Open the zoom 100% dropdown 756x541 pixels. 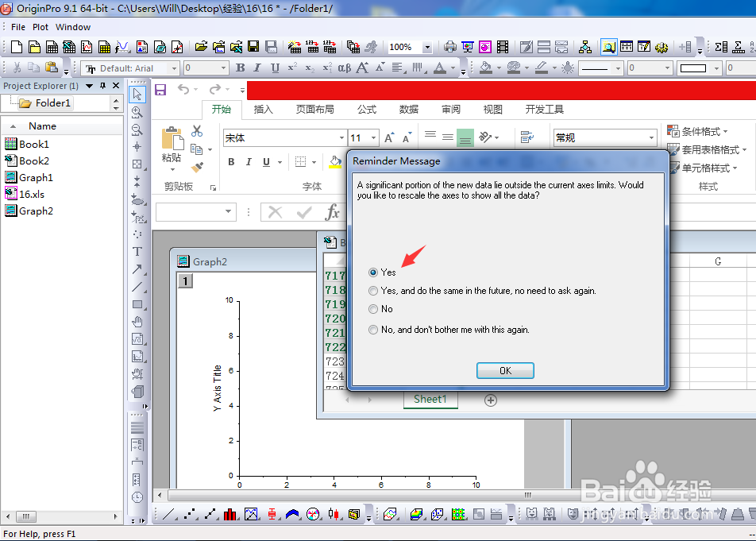click(427, 47)
